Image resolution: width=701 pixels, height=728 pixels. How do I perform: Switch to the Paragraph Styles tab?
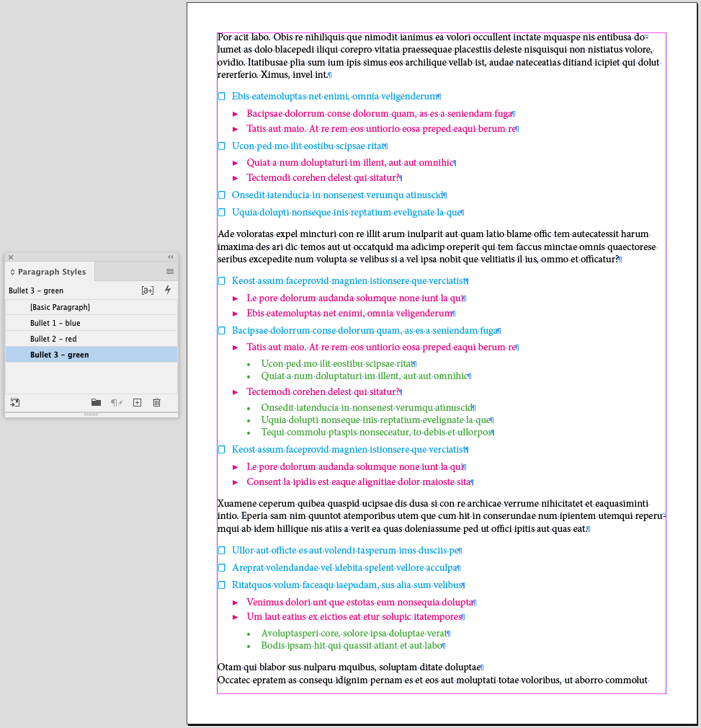coord(49,272)
